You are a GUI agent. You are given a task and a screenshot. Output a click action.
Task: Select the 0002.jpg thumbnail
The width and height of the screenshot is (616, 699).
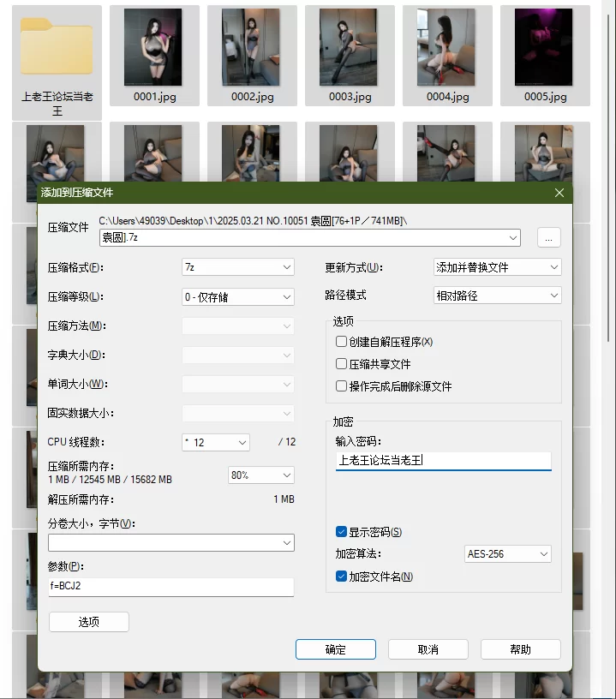(x=250, y=47)
